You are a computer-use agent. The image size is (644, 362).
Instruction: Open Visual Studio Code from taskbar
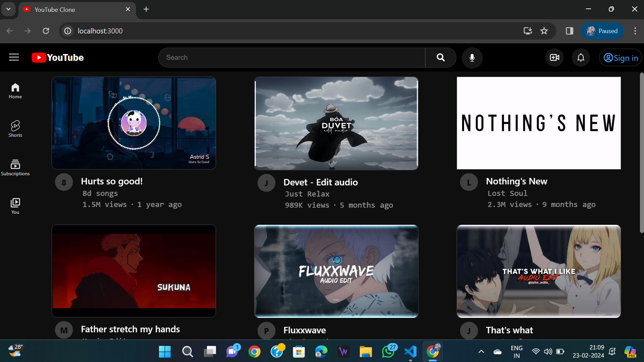coord(410,352)
